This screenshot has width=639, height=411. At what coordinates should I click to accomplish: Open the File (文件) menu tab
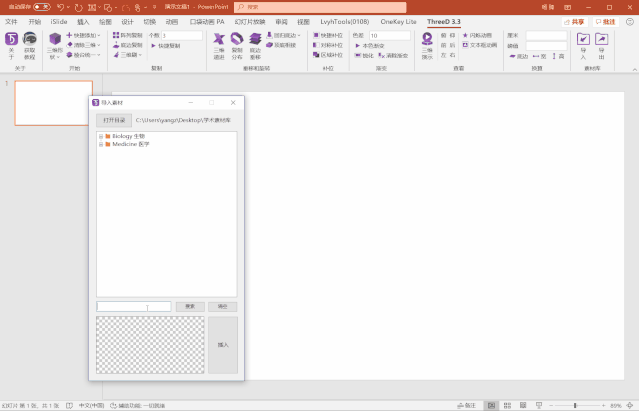11,22
